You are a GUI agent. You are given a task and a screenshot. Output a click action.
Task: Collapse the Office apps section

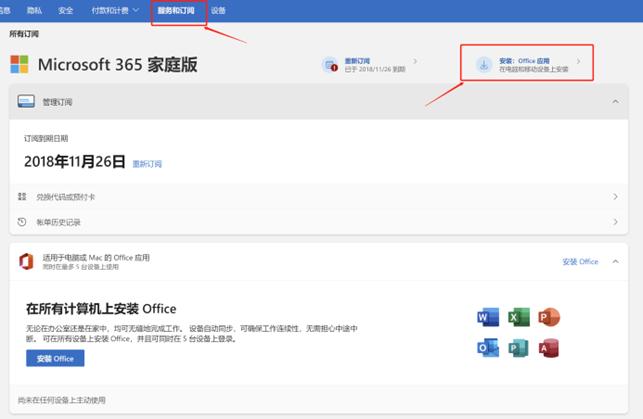[x=616, y=262]
